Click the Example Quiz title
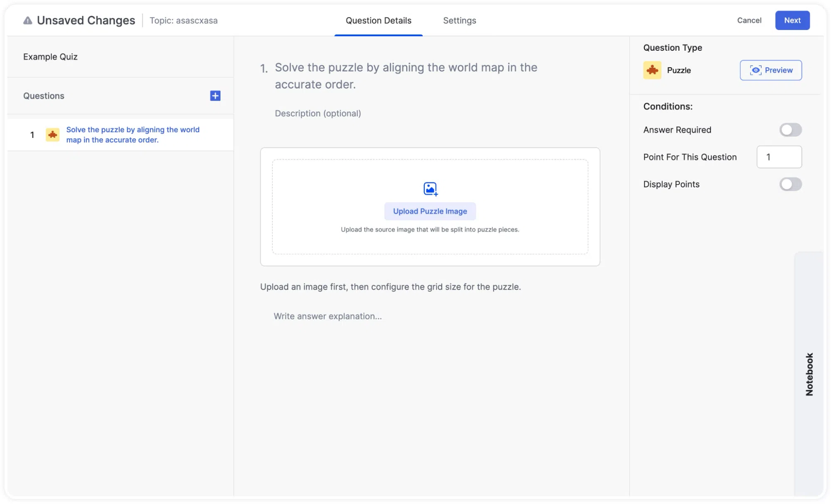 coord(50,57)
